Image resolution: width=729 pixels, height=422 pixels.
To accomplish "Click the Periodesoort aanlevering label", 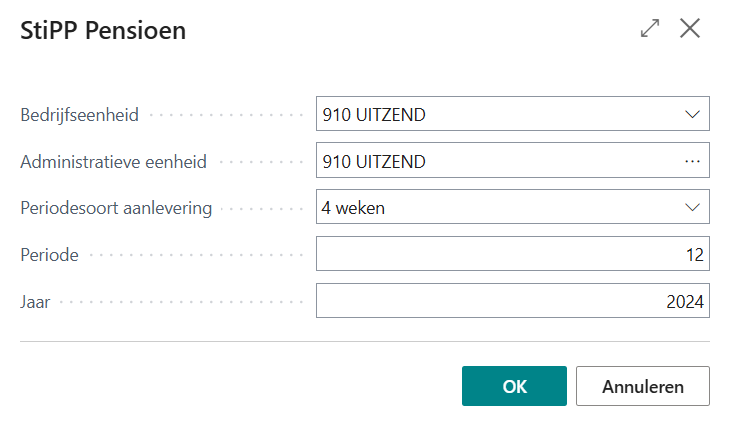I will click(x=117, y=208).
